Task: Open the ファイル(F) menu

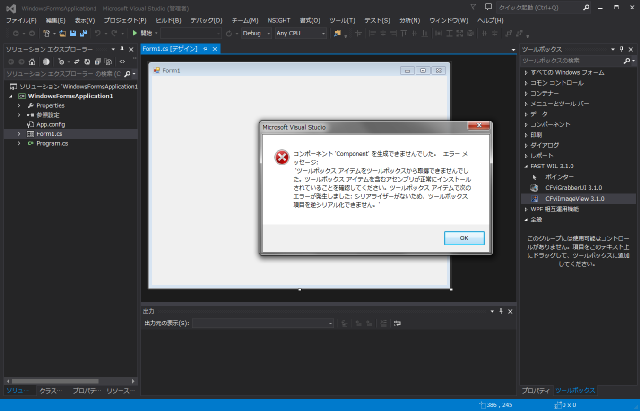Action: click(x=21, y=20)
